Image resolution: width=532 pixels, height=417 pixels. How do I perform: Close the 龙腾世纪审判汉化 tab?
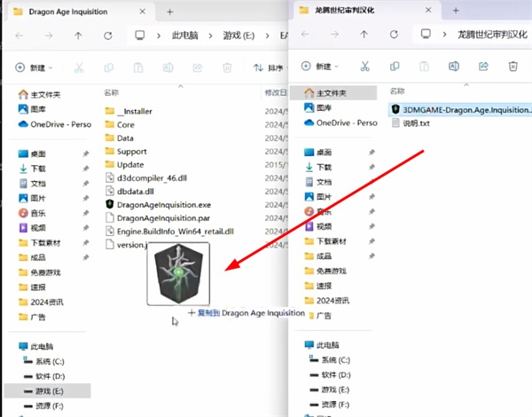click(428, 10)
